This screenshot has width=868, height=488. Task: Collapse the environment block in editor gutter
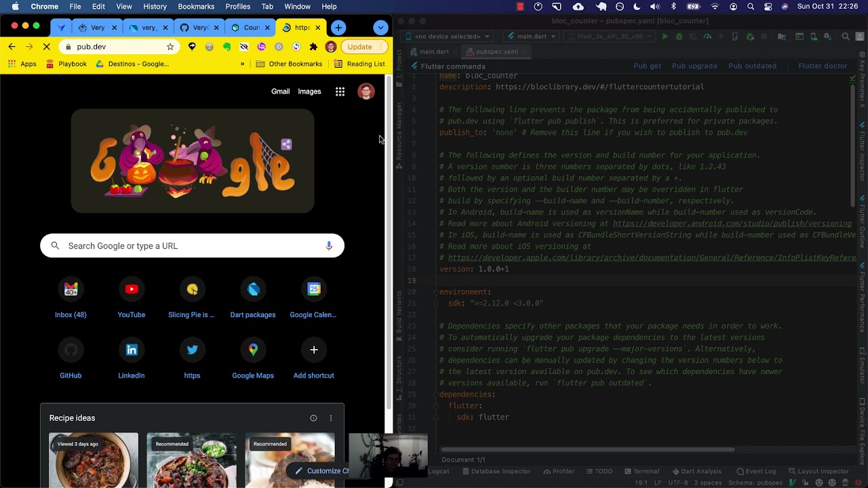coord(435,292)
